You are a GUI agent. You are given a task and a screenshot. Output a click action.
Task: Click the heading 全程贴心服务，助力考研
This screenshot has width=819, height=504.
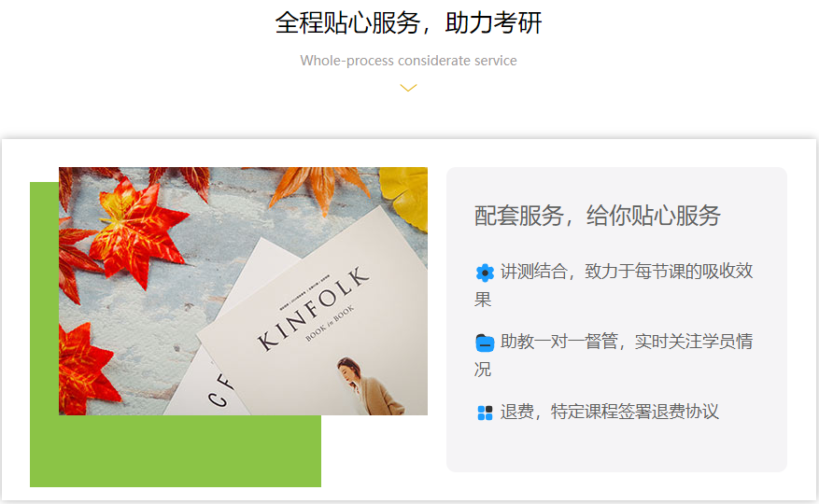pos(408,23)
